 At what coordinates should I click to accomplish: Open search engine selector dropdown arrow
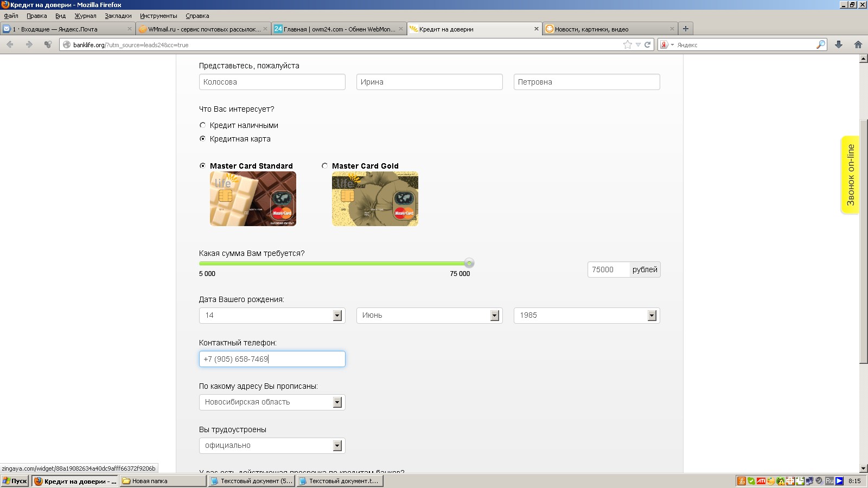click(x=672, y=45)
